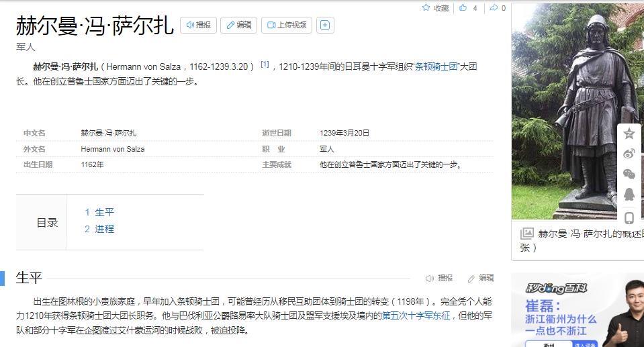The image size is (644, 347).
Task: Click the 职业 label in info table
Action: pos(273,149)
